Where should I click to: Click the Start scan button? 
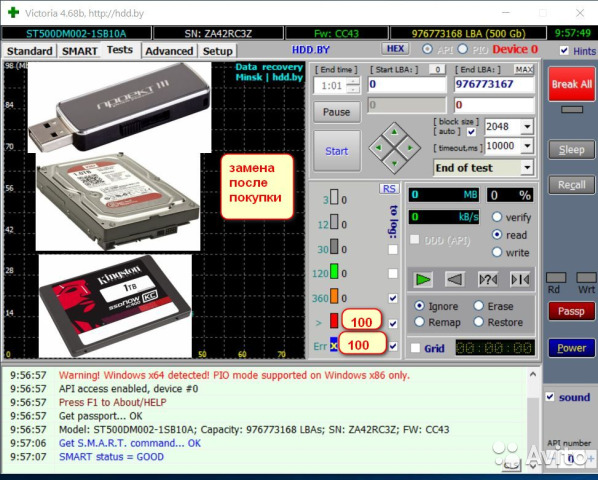(x=337, y=151)
